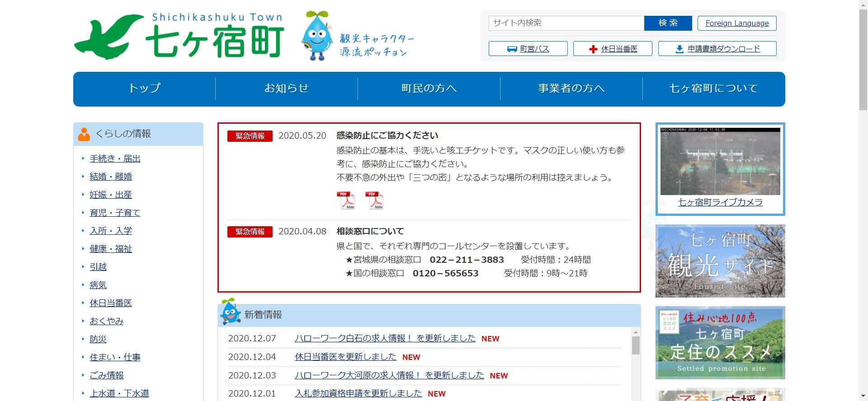
Task: Open the second PDF attachment icon
Action: coord(374,200)
